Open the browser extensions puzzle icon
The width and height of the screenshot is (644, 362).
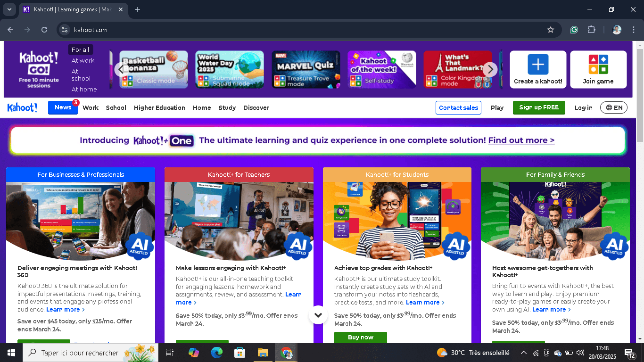(591, 29)
